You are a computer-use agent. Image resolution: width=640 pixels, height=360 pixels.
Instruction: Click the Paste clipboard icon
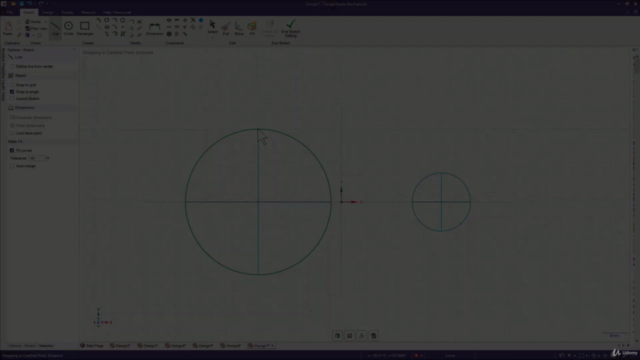8,29
